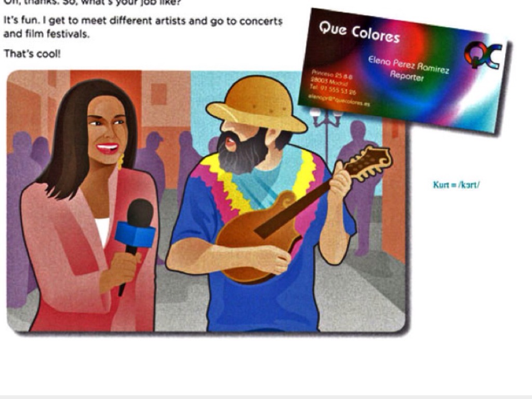Click the 'That's cool!' dialogue line

[32, 54]
